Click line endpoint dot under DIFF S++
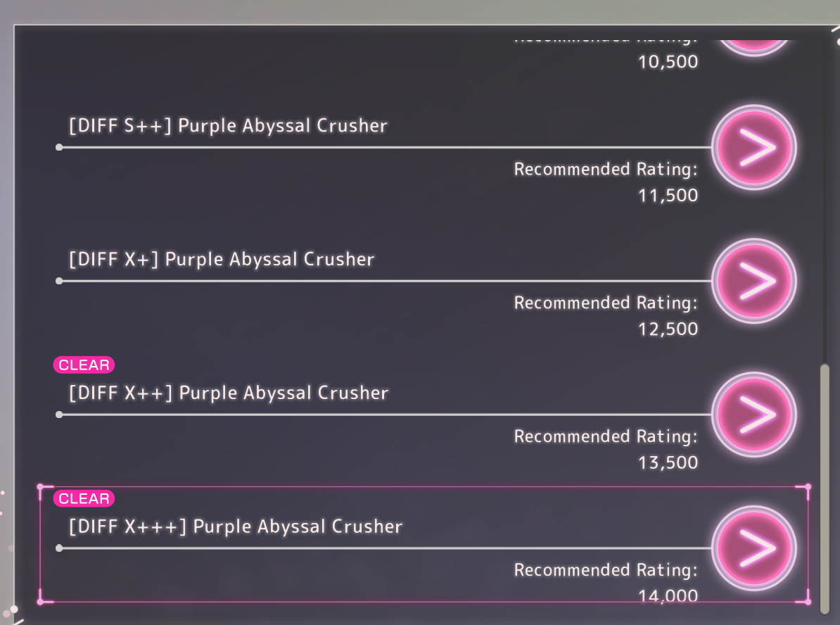Image resolution: width=840 pixels, height=625 pixels. click(x=59, y=147)
